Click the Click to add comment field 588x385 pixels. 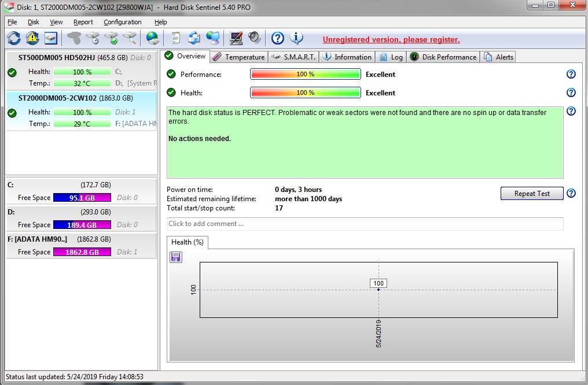click(365, 224)
